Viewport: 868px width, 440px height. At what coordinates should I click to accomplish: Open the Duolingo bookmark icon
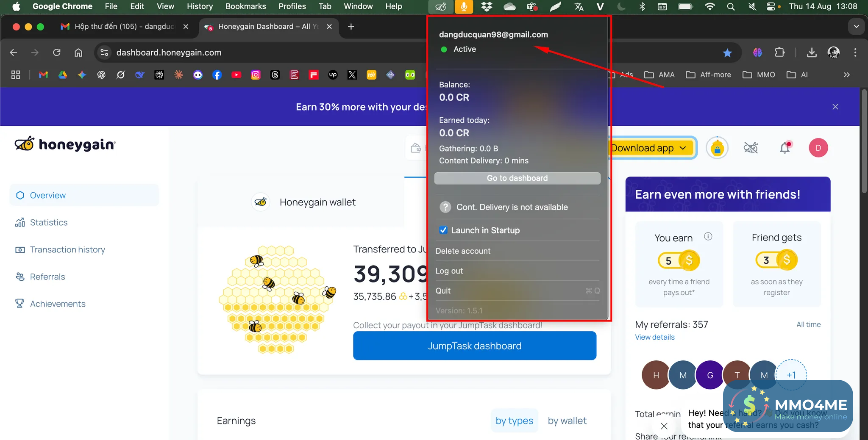click(410, 75)
